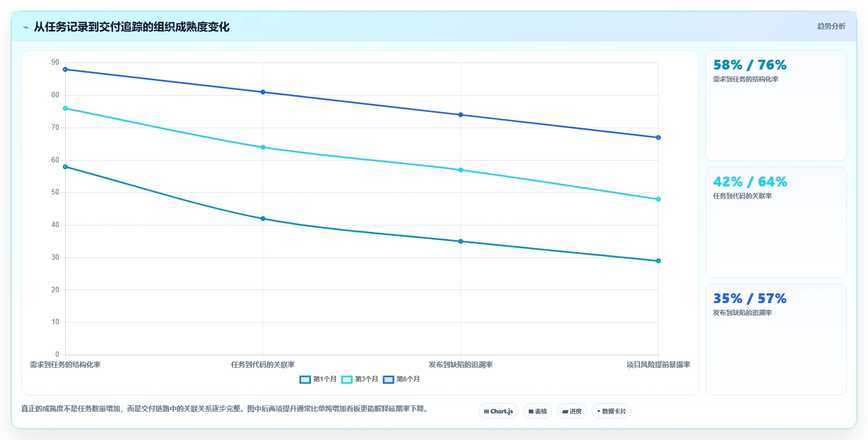The image size is (868, 440).
Task: Click x-axis label 发布到缺陷的追溯率
Action: 461,365
